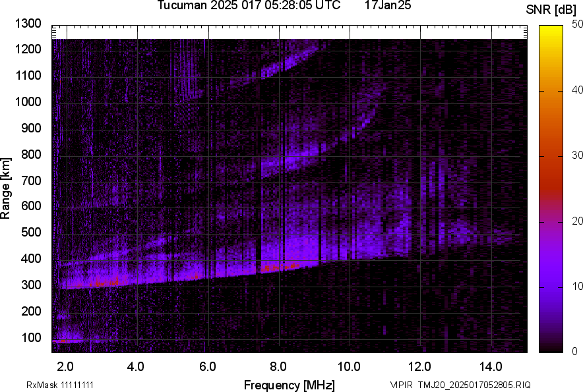Click the date label '17Jan25'
Screen dimensions: 583x392
pos(388,5)
